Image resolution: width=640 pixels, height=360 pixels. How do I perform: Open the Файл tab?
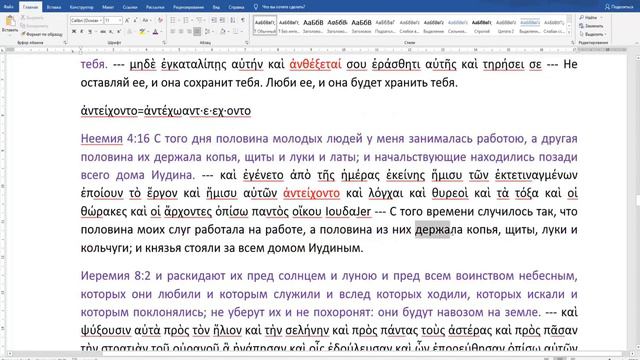click(8, 7)
